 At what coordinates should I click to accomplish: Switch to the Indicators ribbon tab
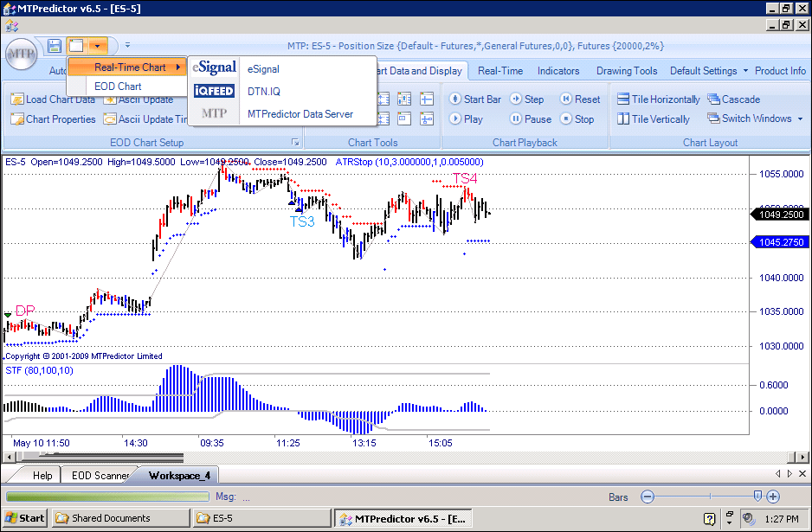point(558,71)
